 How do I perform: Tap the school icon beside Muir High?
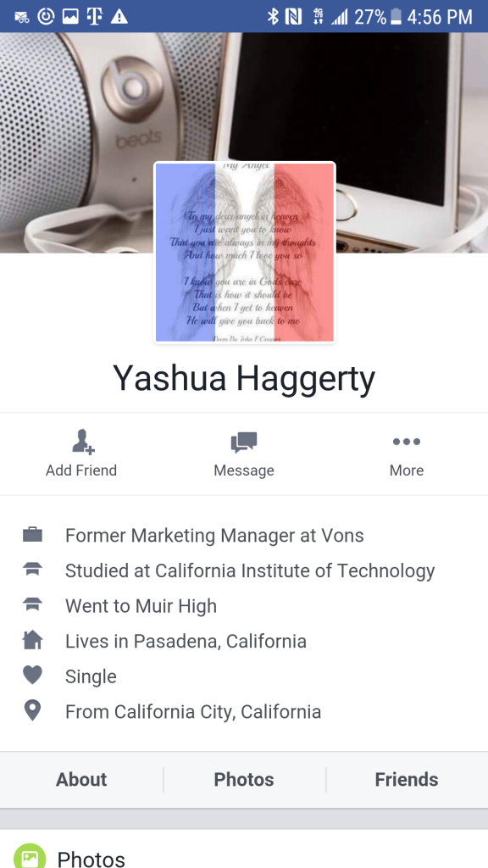[x=33, y=605]
